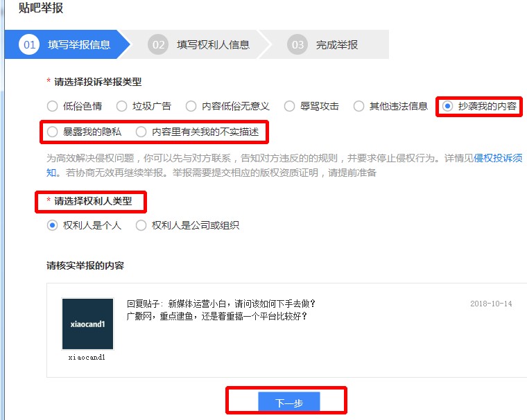Choose the 垃圾广告 radio option
Screen dimensions: 527x420
tap(121, 106)
